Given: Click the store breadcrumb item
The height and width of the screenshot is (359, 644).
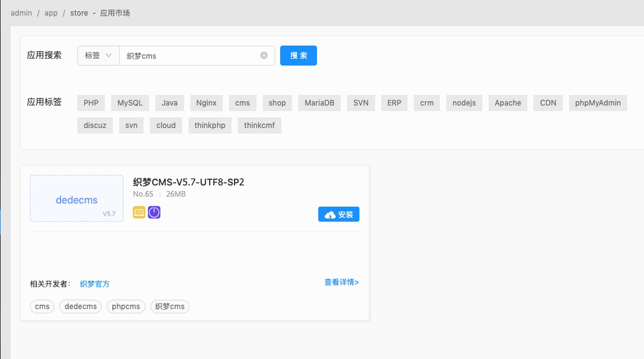Looking at the screenshot, I should coord(79,12).
